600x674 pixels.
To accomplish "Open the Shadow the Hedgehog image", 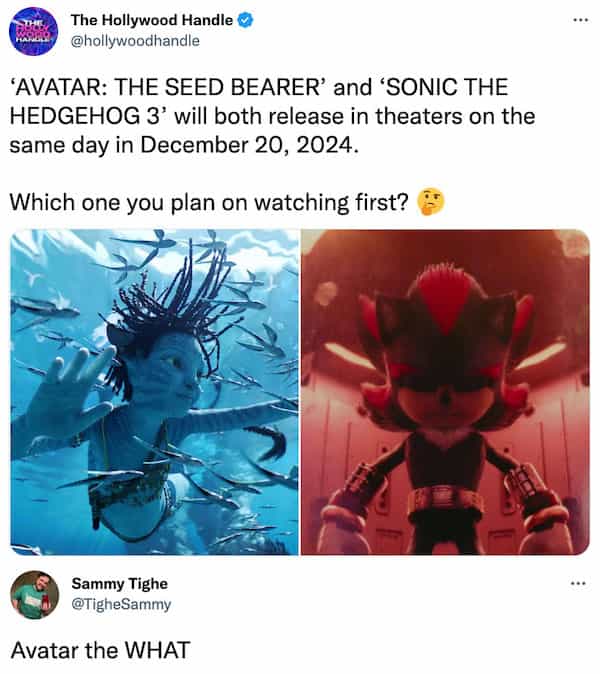I will tap(445, 392).
